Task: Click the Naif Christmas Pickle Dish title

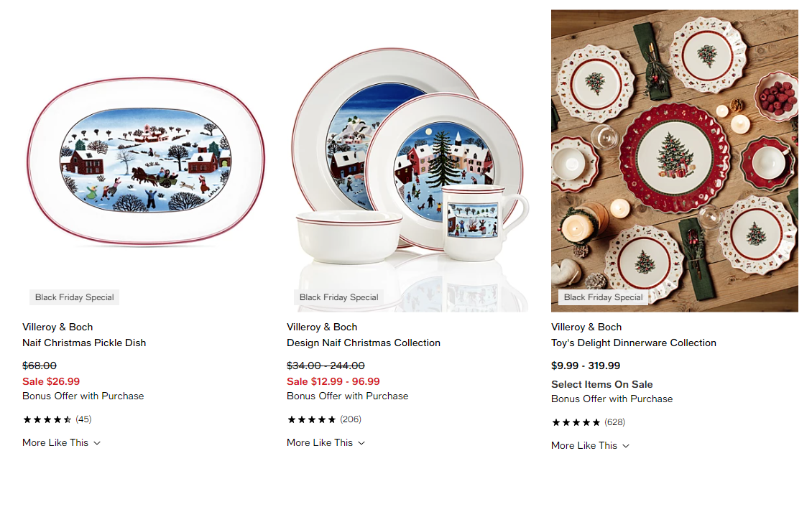Action: 84,343
